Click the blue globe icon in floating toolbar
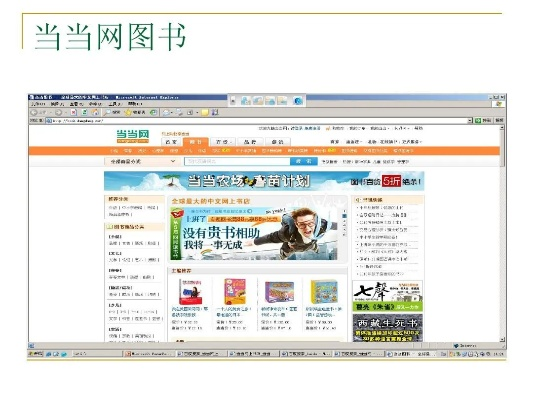Screen dimensions: 533x400 tap(298, 101)
